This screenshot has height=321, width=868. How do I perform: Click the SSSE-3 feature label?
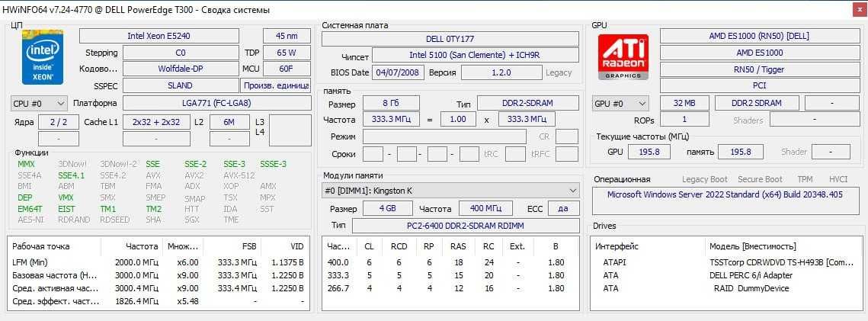pos(274,165)
